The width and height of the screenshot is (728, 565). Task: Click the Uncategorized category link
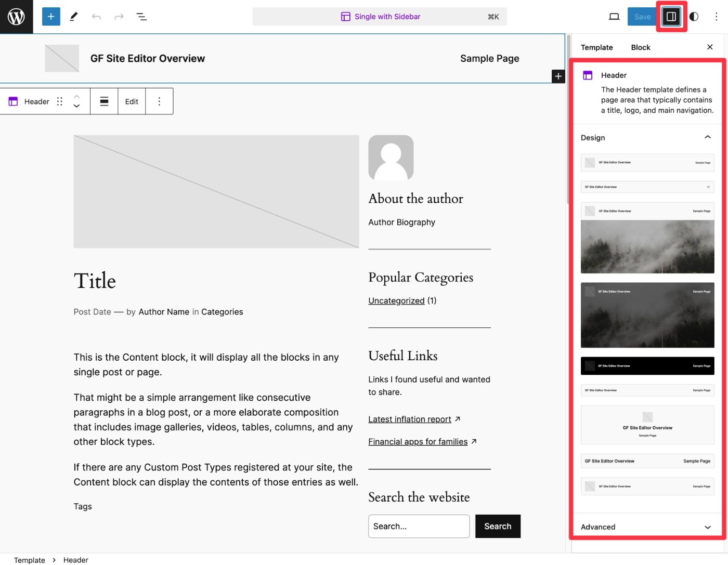pyautogui.click(x=396, y=300)
